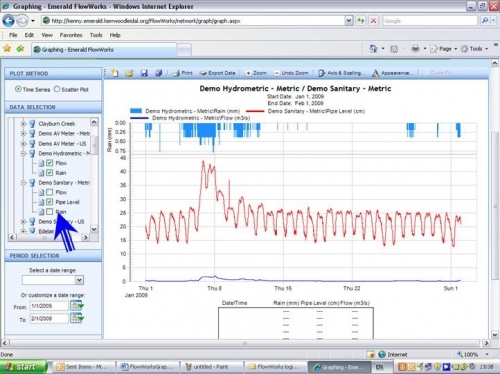Viewport: 500px width, 374px height.
Task: Click in the From date field
Action: point(49,306)
